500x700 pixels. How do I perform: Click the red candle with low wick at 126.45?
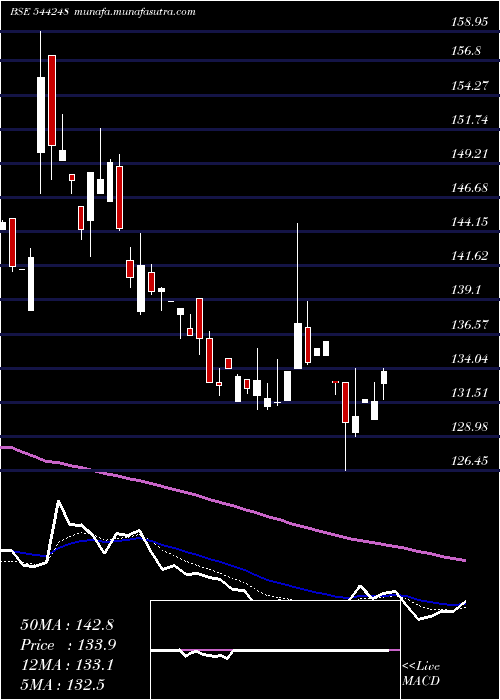pos(345,402)
